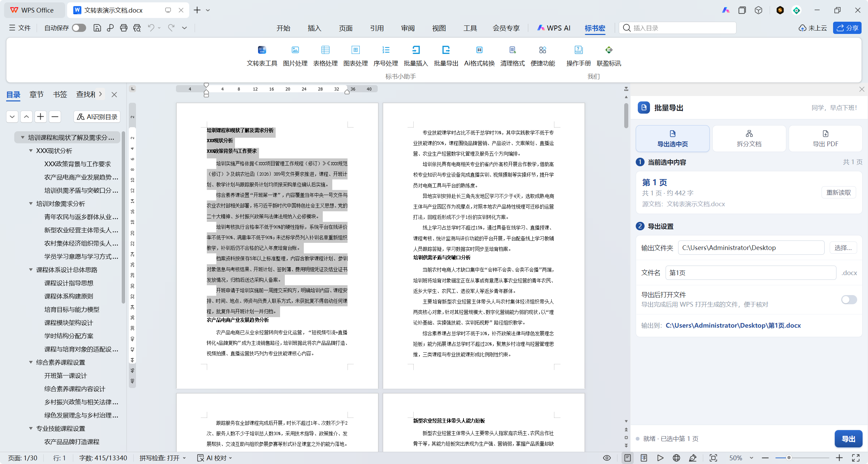Click the print preview icon

(137, 28)
